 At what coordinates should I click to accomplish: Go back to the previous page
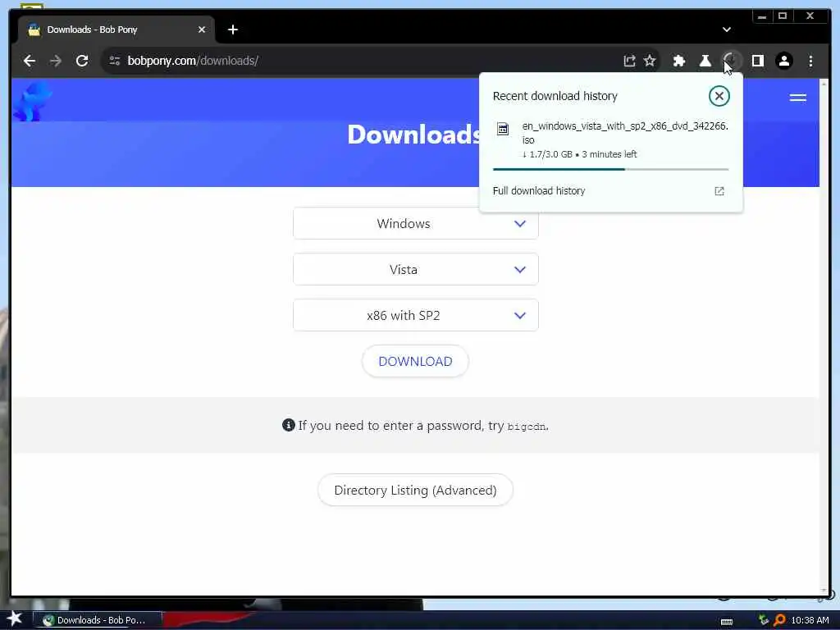30,61
